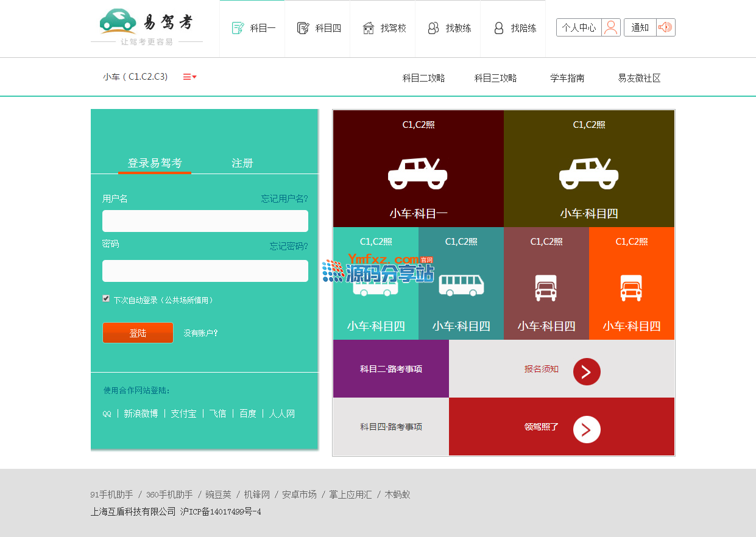Click the orange truck tile
Screen dimensions: 756x537
(631, 284)
